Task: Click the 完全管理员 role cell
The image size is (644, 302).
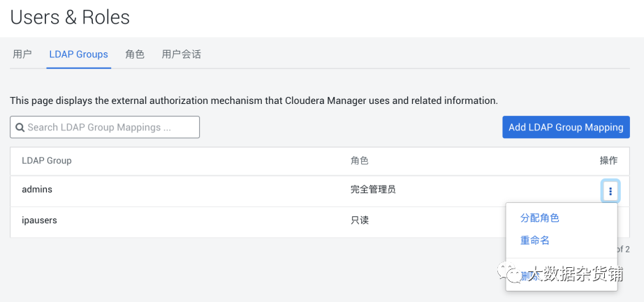Action: [373, 189]
